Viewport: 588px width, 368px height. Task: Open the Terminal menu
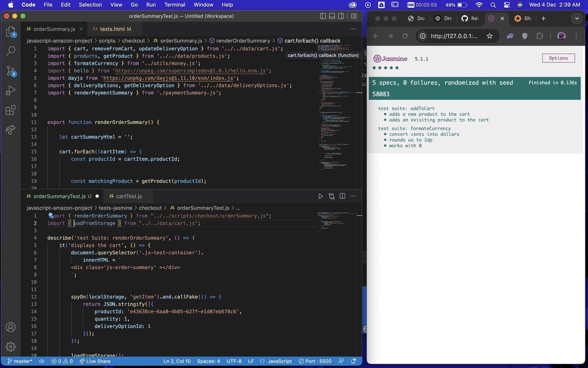point(175,5)
